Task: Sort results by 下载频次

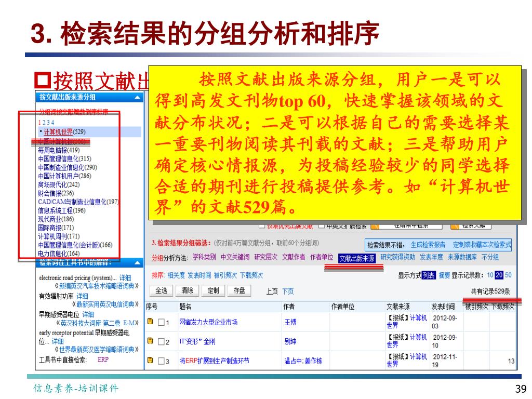Action: pyautogui.click(x=251, y=275)
